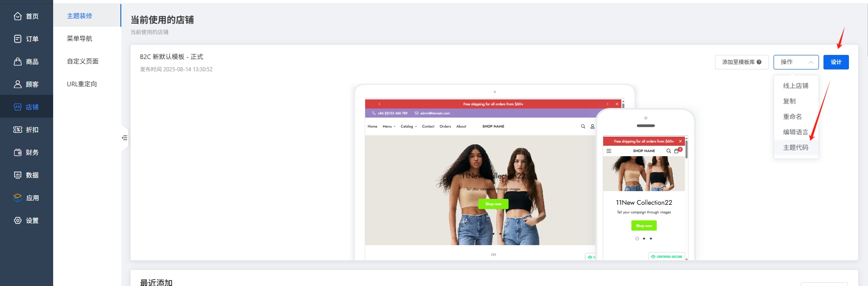
Task: Open the 财务 finance wallet icon
Action: coord(18,153)
